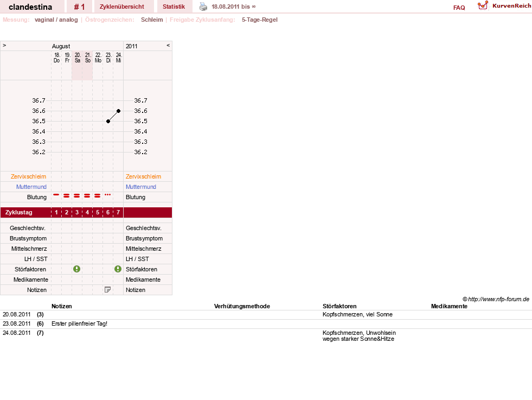Click the Verhütungsmethode column header

(x=242, y=306)
